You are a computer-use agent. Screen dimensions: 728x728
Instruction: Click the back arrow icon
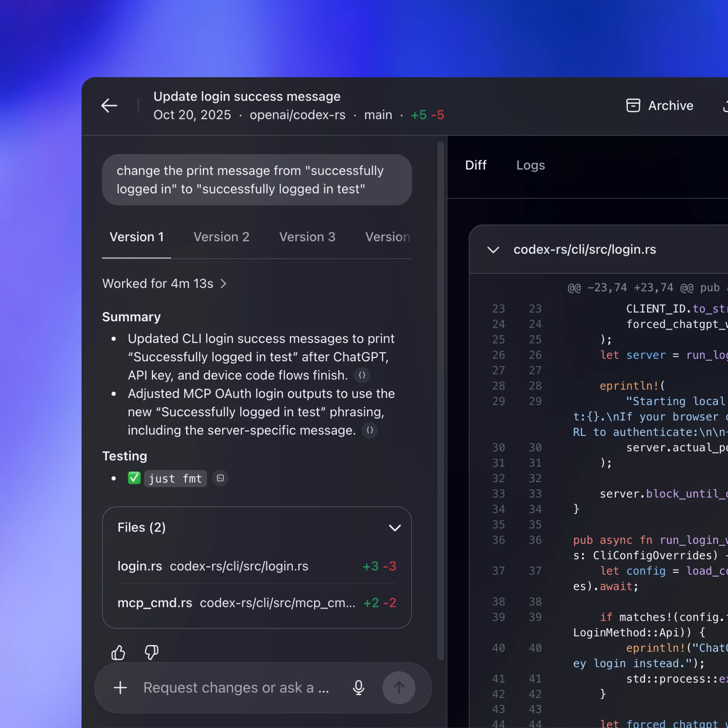109,105
